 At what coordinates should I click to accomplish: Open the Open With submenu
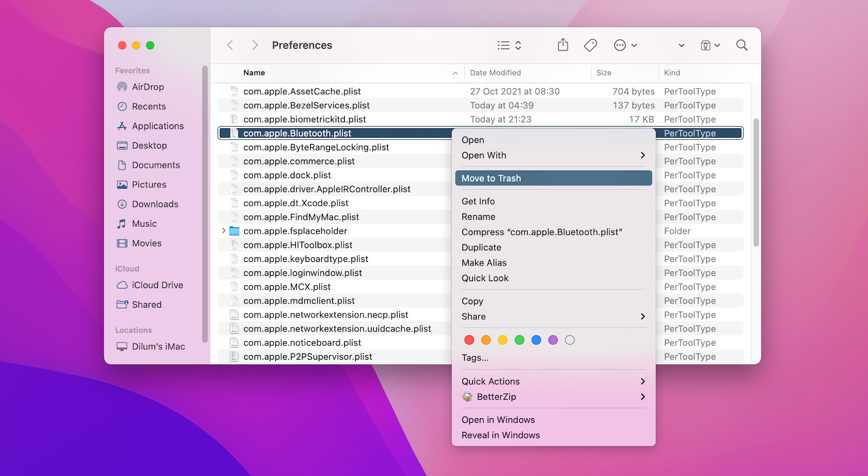point(484,155)
